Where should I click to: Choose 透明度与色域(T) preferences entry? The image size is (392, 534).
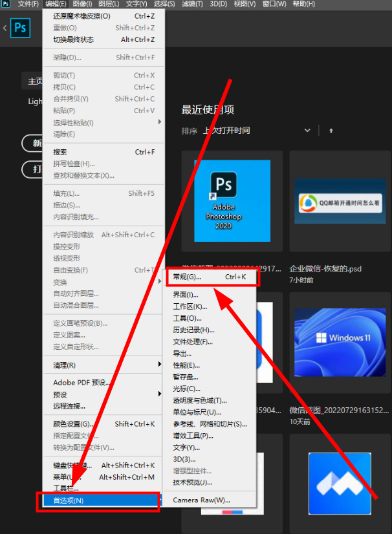tap(210, 401)
